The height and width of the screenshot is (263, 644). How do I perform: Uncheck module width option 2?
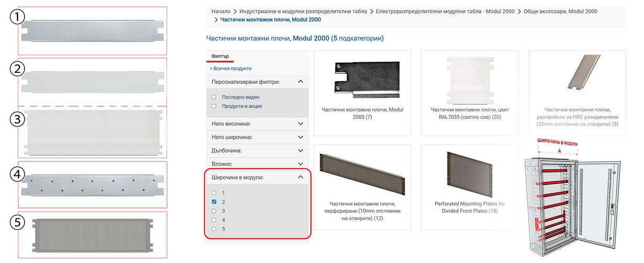pyautogui.click(x=214, y=202)
